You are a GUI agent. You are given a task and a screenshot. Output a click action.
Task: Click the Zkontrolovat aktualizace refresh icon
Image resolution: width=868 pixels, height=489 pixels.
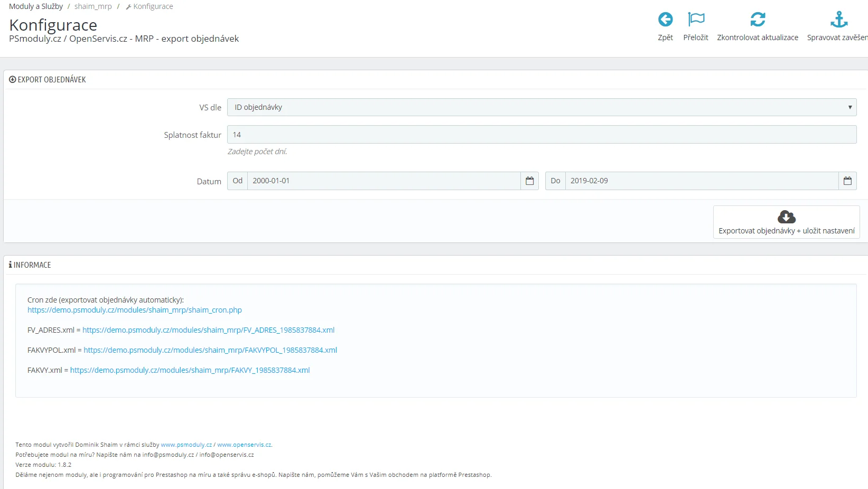coord(758,20)
